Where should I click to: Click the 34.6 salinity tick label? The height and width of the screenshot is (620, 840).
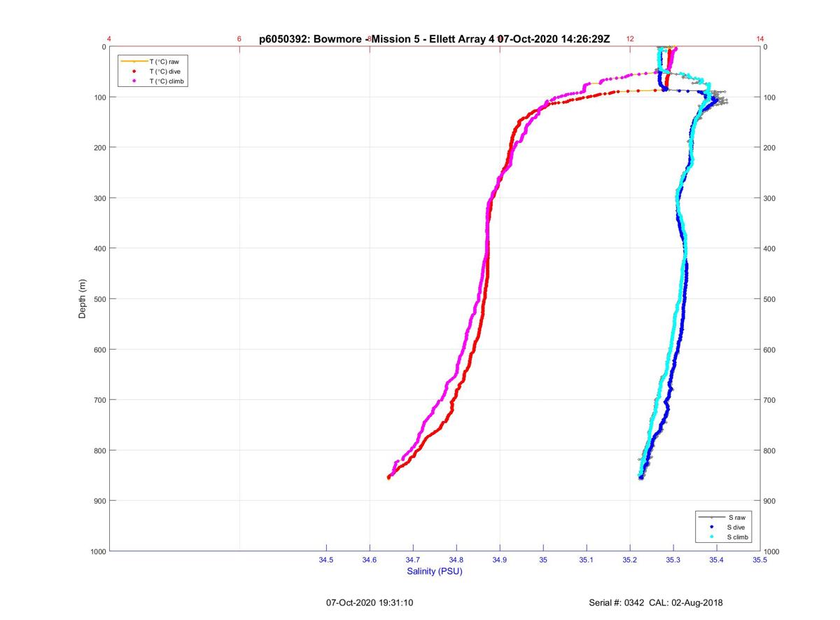[370, 560]
